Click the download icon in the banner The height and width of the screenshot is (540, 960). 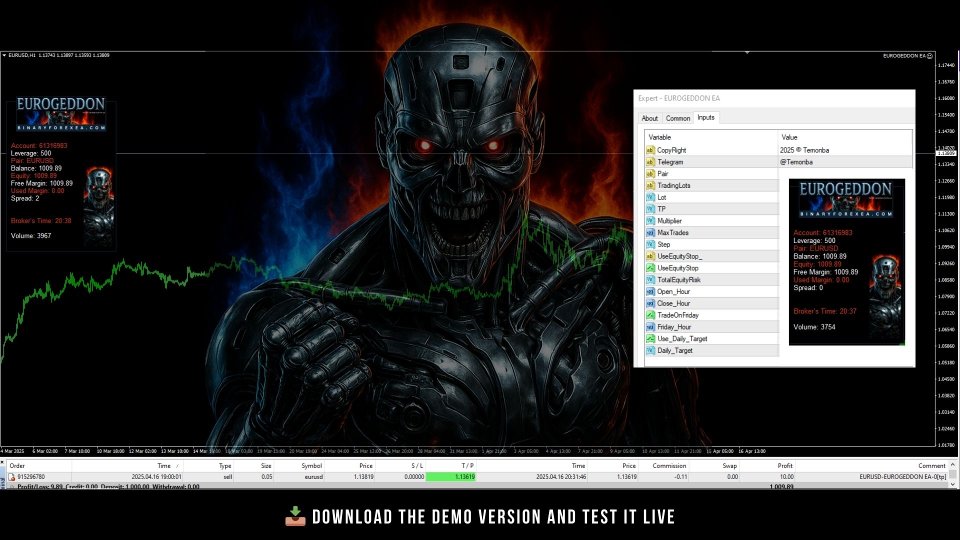[x=295, y=516]
